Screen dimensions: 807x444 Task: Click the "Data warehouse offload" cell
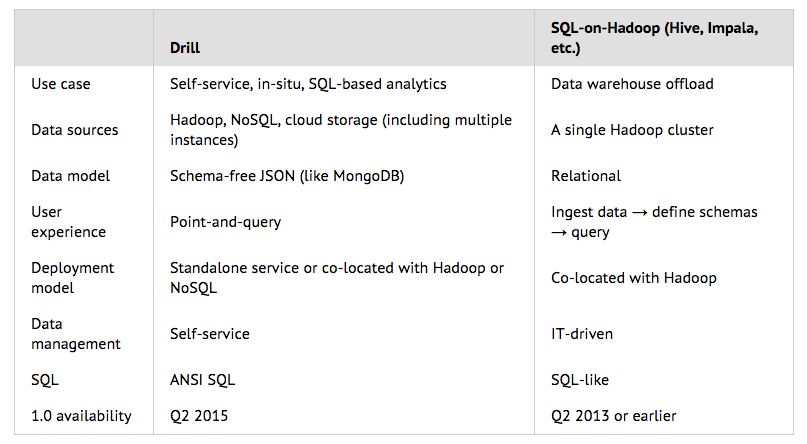(x=632, y=84)
